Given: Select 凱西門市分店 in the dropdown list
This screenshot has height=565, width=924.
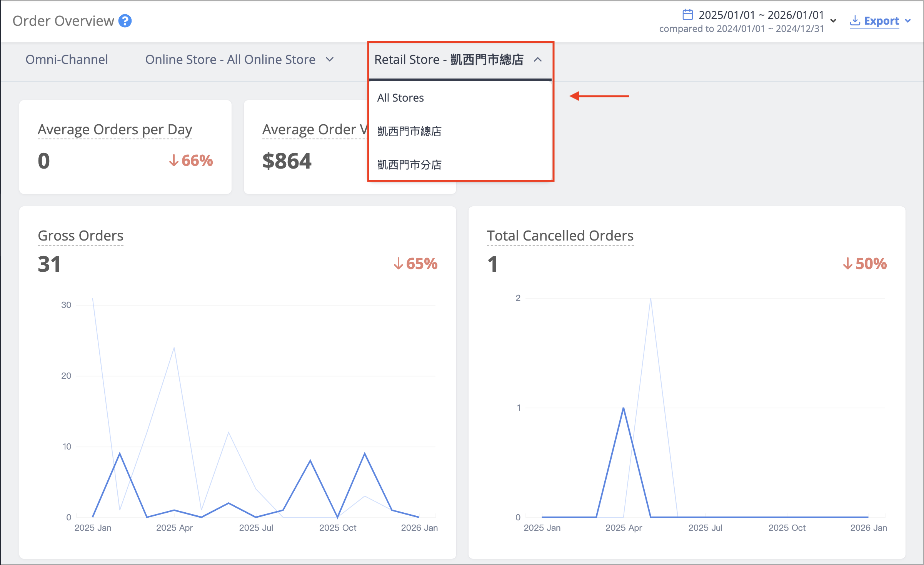Looking at the screenshot, I should coord(460,165).
